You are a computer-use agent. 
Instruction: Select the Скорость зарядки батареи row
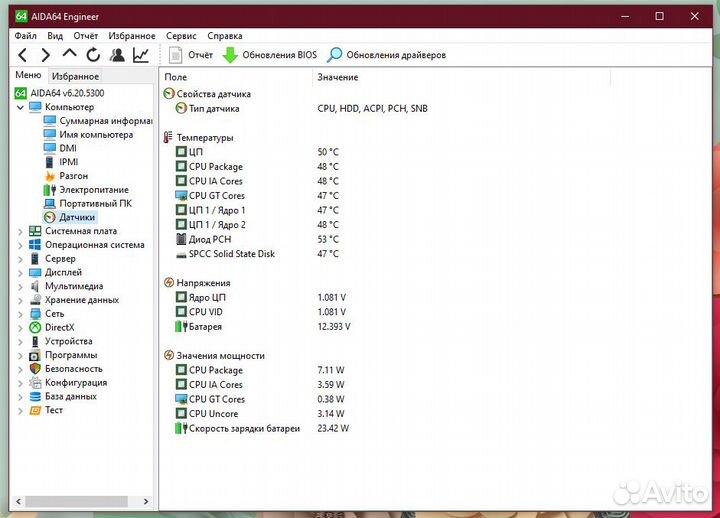point(262,428)
